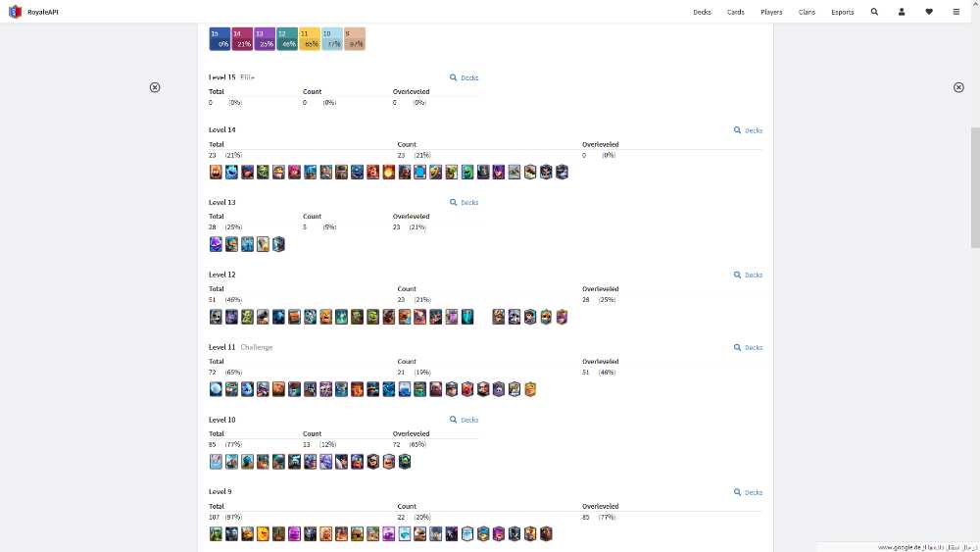
Task: Search decks for Level 12
Action: tap(748, 276)
